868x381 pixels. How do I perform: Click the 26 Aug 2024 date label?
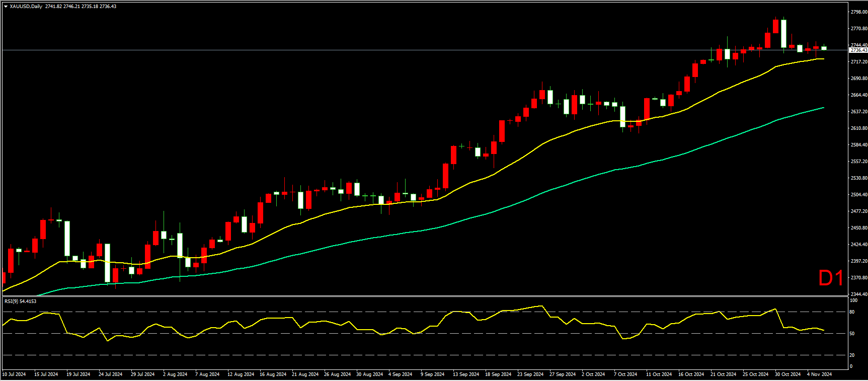[338, 374]
